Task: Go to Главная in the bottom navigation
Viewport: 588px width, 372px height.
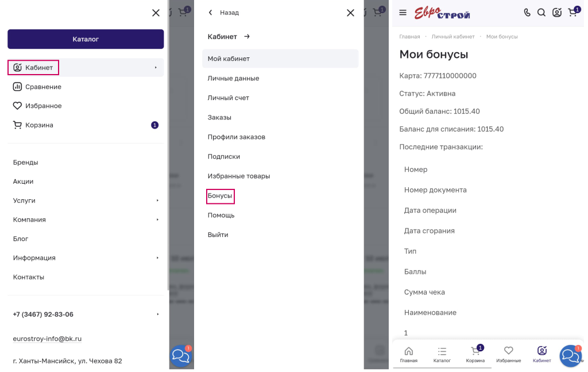Action: (409, 354)
